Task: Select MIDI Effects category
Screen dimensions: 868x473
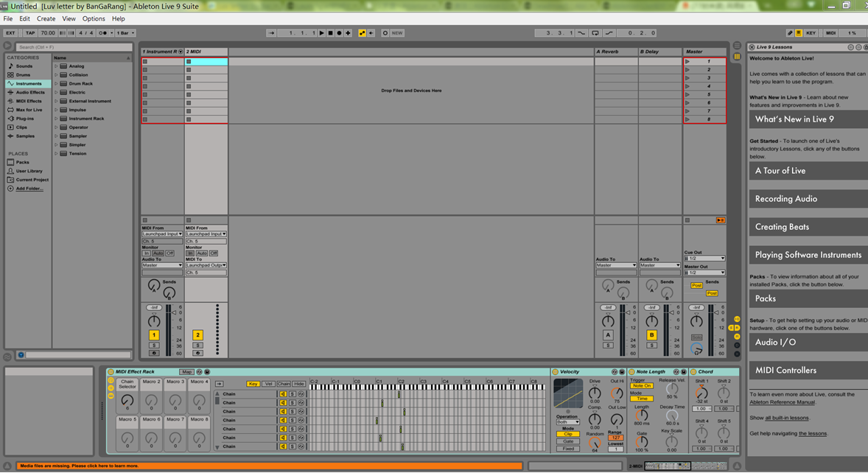Action: coord(29,101)
